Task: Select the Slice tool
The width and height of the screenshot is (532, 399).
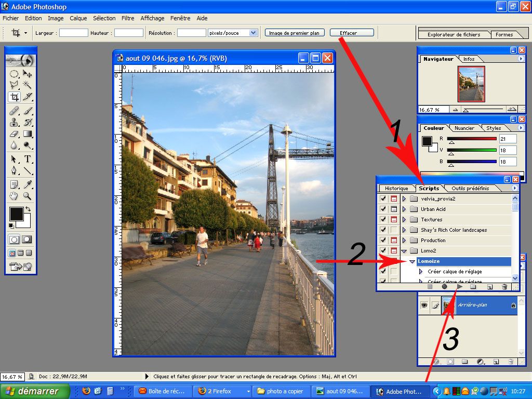Action: 28,97
